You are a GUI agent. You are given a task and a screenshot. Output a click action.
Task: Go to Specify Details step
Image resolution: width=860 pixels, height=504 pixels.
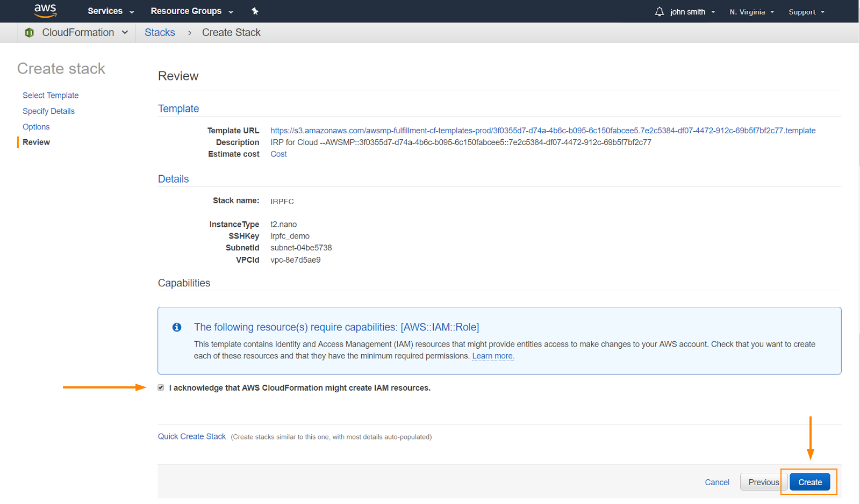[x=48, y=111]
